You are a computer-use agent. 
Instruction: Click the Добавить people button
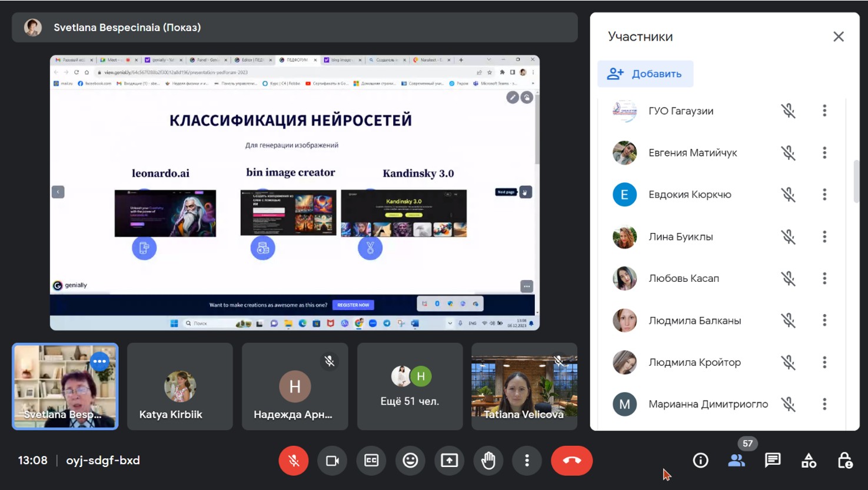coord(646,74)
